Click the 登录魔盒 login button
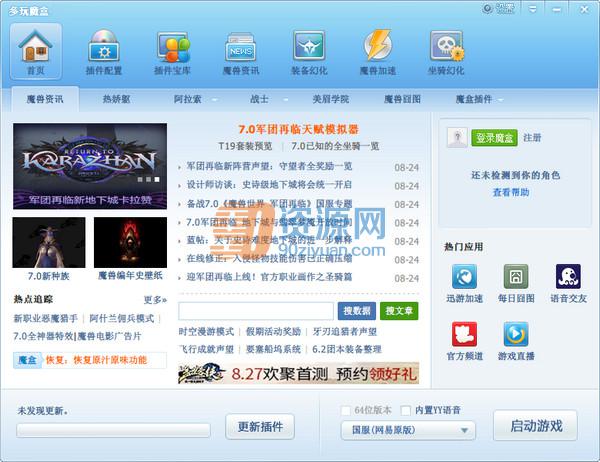 [x=494, y=138]
